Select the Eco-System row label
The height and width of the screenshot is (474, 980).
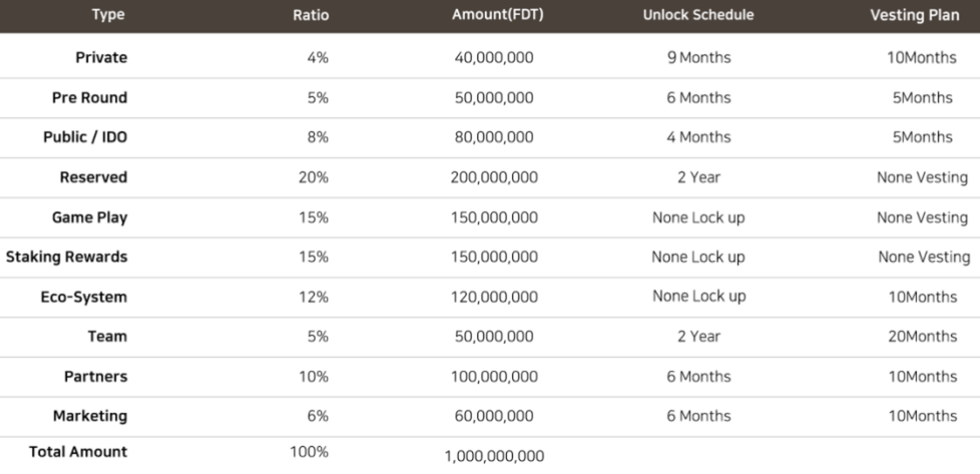(x=84, y=297)
